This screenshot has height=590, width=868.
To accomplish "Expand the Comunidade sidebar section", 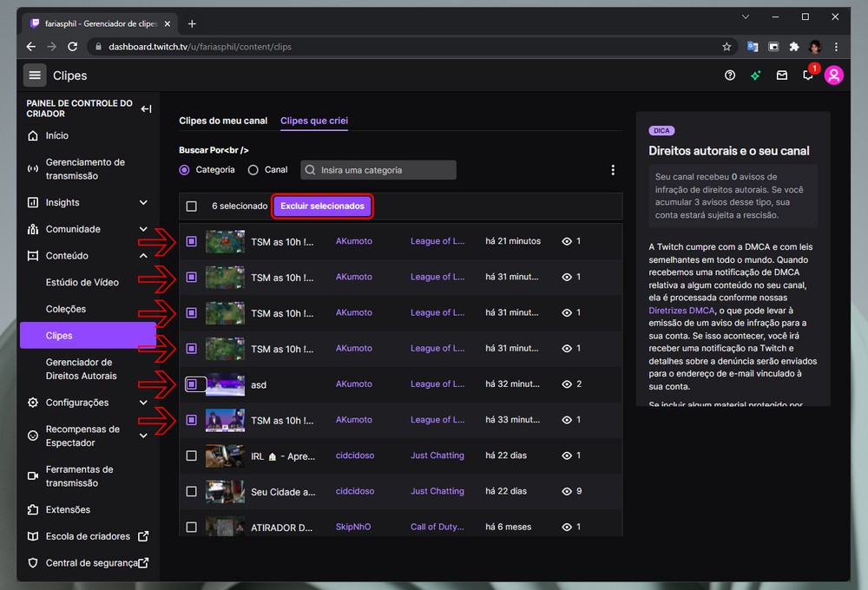I will tap(143, 229).
